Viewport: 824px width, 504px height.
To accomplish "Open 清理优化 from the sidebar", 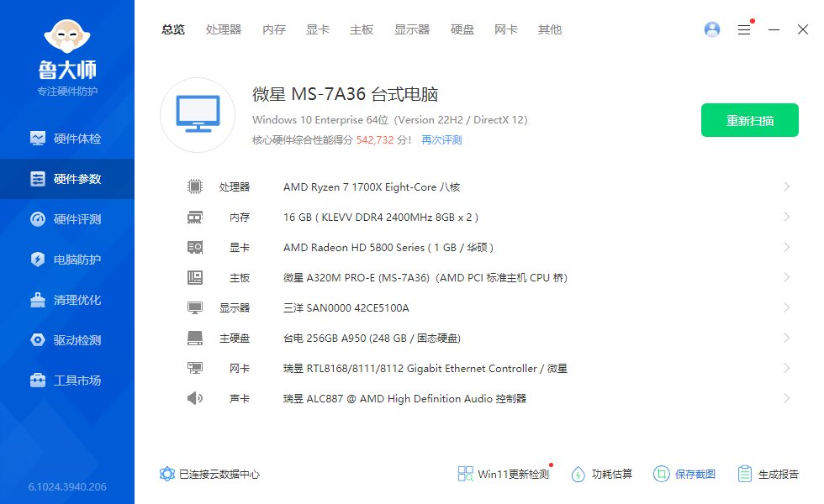I will tap(67, 300).
